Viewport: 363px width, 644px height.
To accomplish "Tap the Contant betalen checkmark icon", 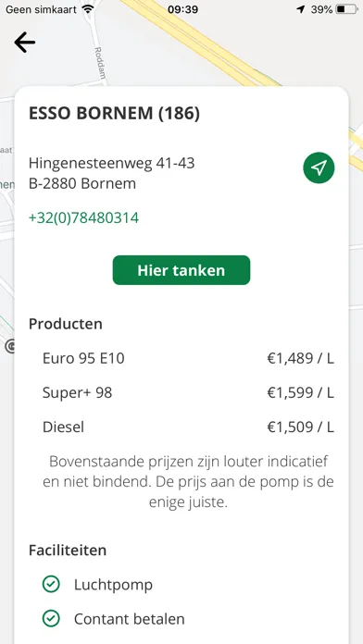I will pyautogui.click(x=51, y=618).
